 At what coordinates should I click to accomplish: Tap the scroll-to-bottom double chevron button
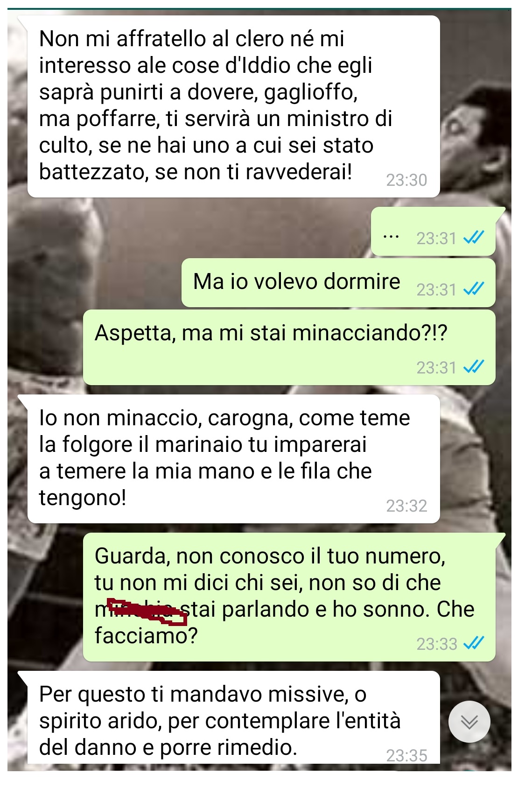pos(469,722)
